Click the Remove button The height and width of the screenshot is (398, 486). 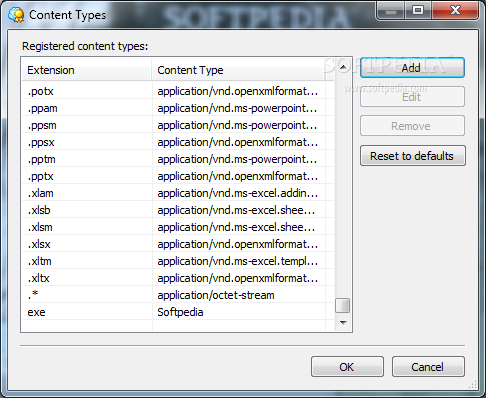(x=412, y=126)
